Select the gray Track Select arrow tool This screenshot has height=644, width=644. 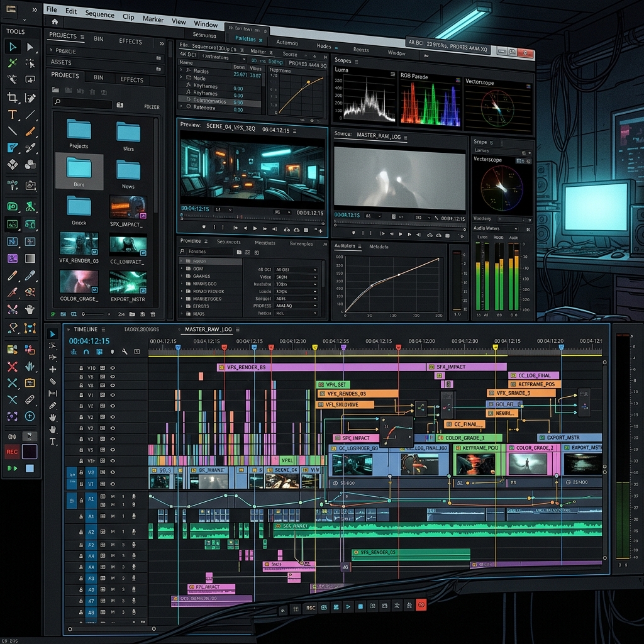[x=30, y=47]
